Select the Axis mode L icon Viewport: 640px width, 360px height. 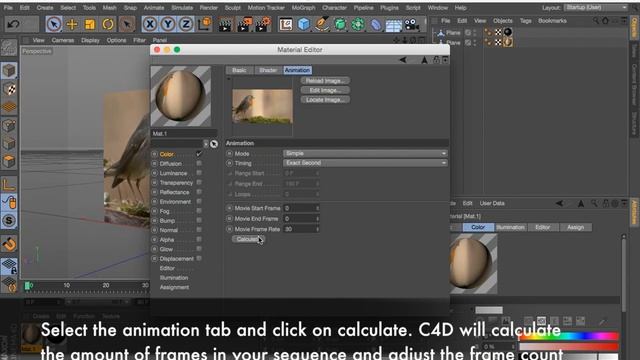9,184
